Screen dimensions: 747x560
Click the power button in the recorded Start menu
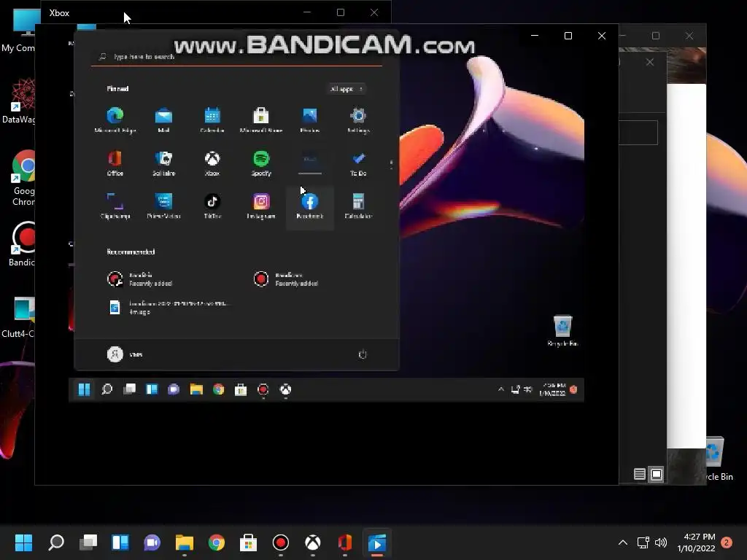(x=363, y=354)
